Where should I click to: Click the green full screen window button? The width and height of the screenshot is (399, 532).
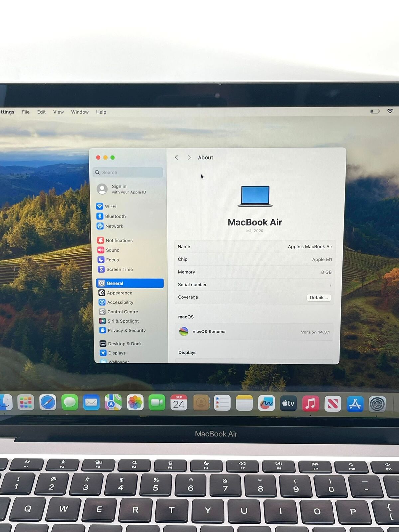(113, 157)
